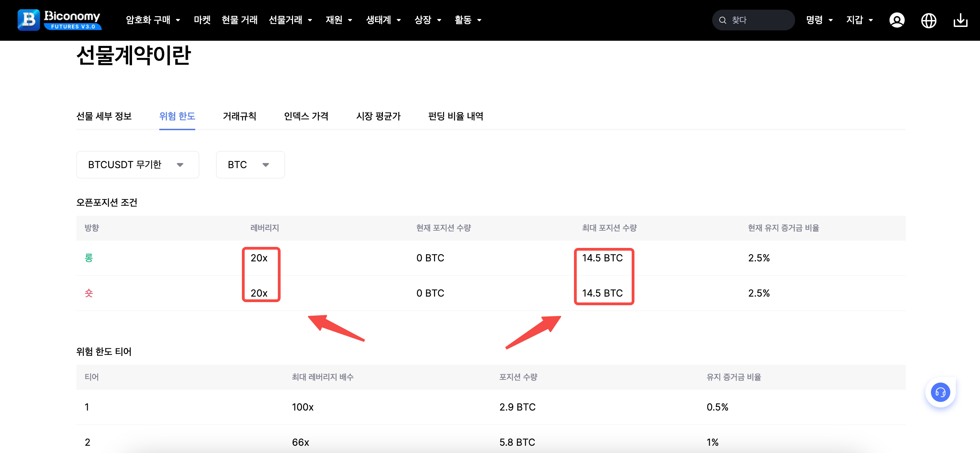
Task: Switch to the 펀딩 비율 내역 tab
Action: click(456, 116)
